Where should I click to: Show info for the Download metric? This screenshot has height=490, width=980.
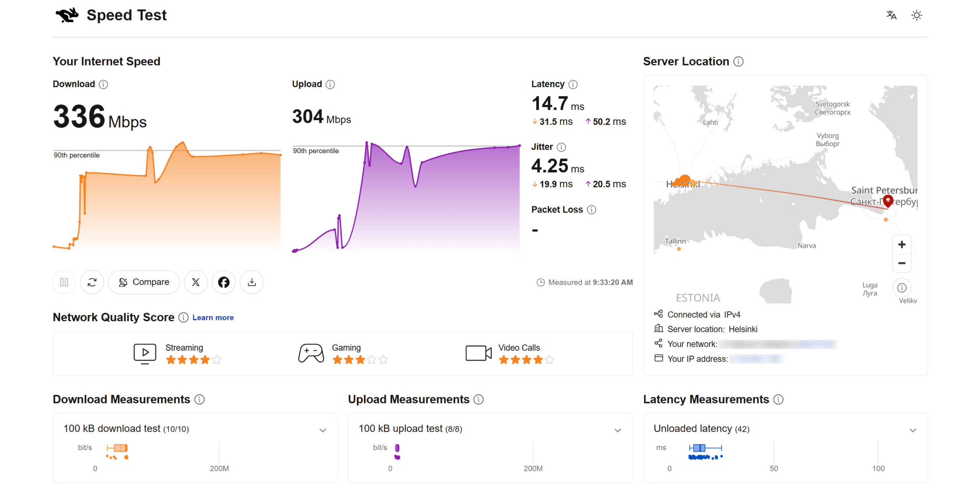pos(103,84)
